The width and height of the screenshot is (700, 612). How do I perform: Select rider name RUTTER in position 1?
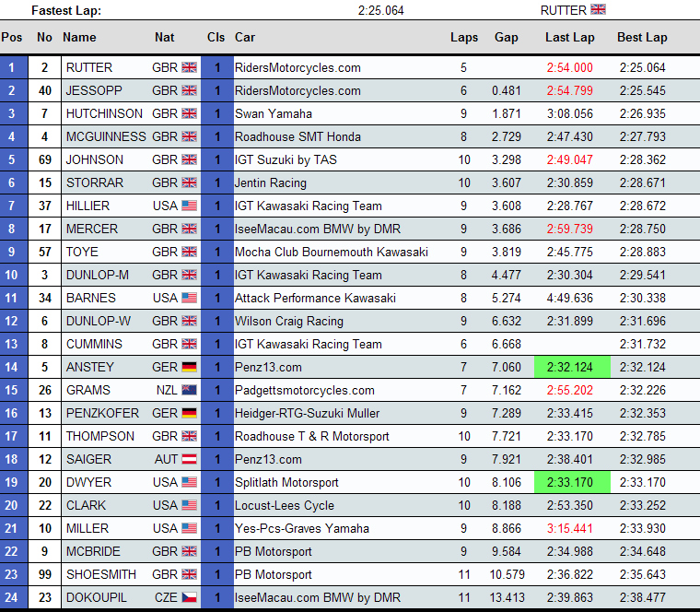[89, 67]
